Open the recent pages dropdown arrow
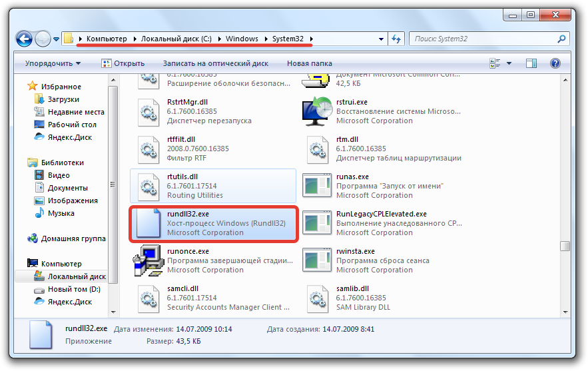The image size is (588, 371). pos(56,39)
